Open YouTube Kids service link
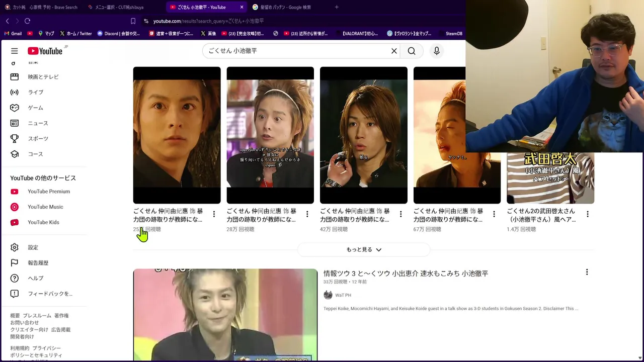The height and width of the screenshot is (362, 644). (x=44, y=222)
